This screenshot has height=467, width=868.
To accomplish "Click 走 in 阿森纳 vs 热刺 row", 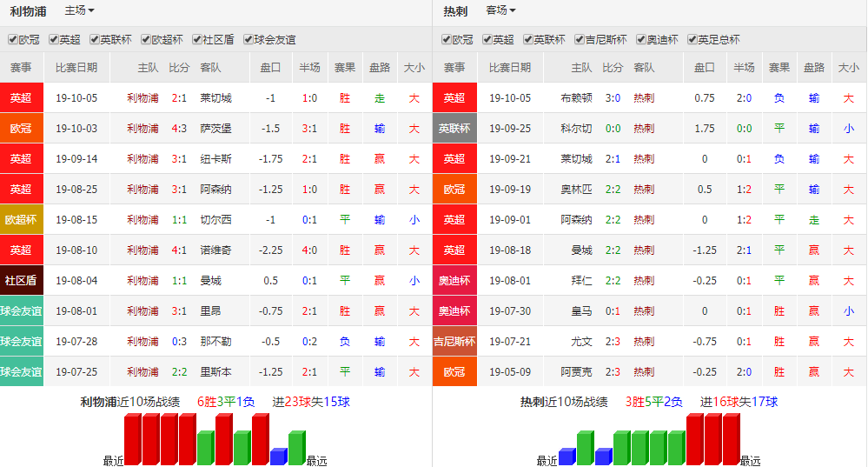I will pyautogui.click(x=814, y=220).
